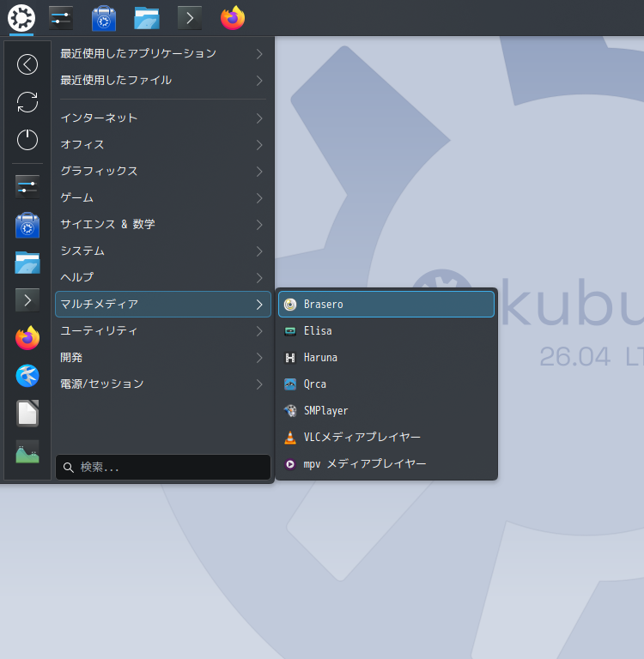Select the マルチメディア category
Viewport: 644px width, 659px height.
pyautogui.click(x=163, y=304)
